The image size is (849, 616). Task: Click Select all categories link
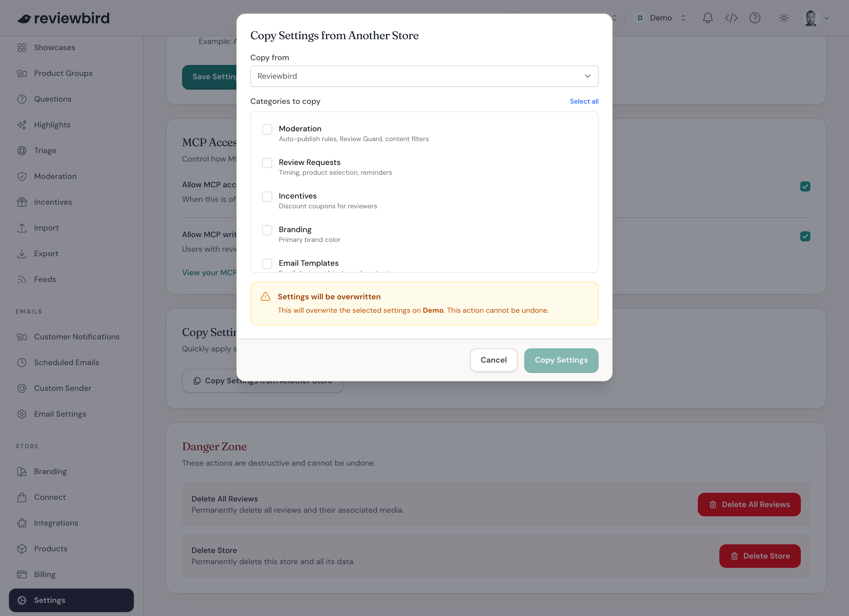[x=584, y=101]
